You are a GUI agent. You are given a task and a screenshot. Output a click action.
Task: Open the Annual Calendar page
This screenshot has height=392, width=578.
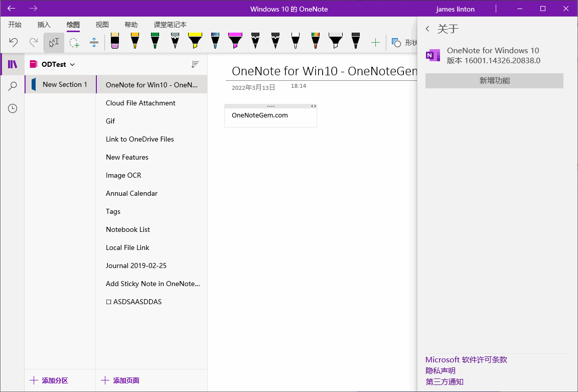pyautogui.click(x=152, y=193)
